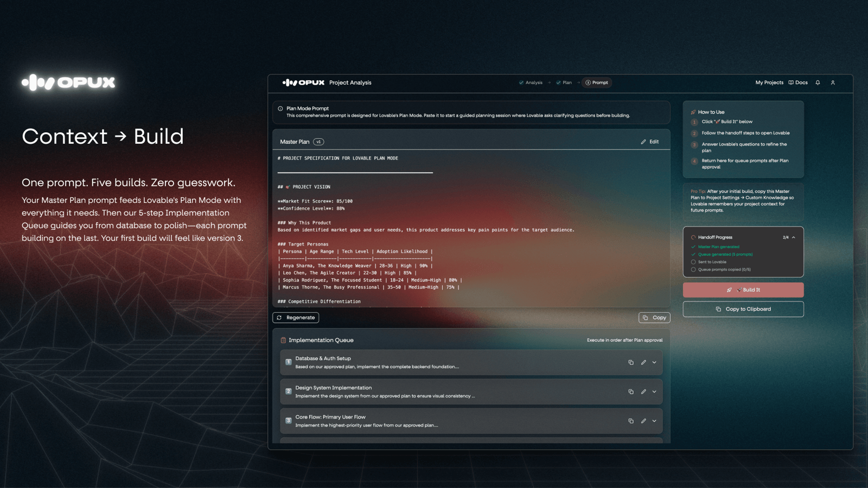Check the Sent to Lovable step

pos(693,262)
